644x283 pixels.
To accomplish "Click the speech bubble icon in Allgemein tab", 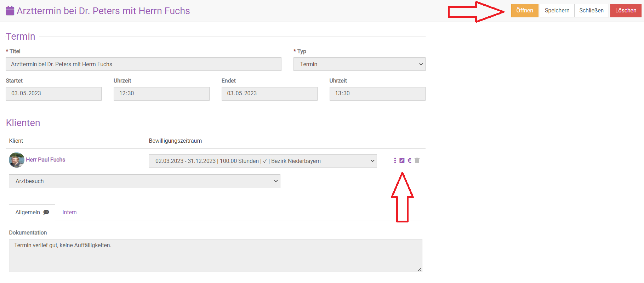I will click(x=46, y=213).
